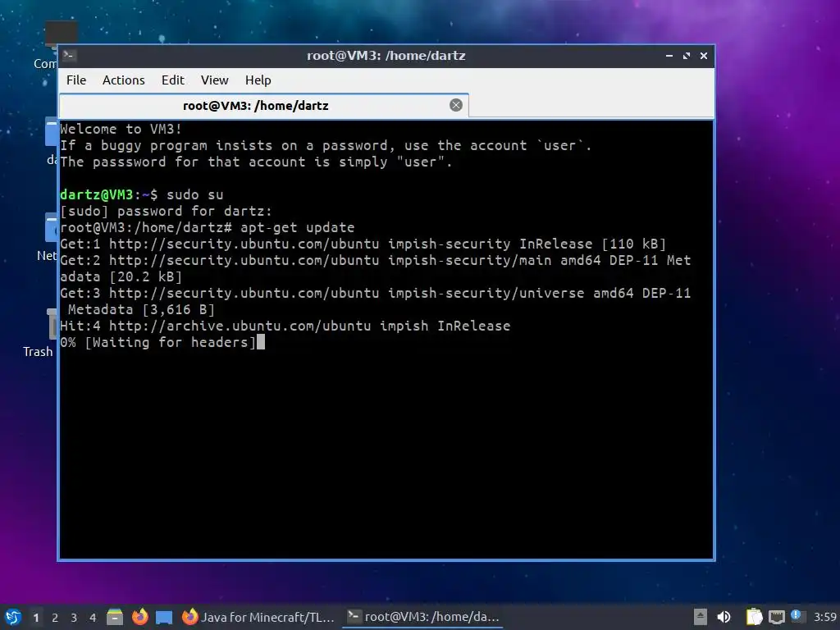Image resolution: width=840 pixels, height=630 pixels.
Task: Switch to workspace 1
Action: pos(36,618)
